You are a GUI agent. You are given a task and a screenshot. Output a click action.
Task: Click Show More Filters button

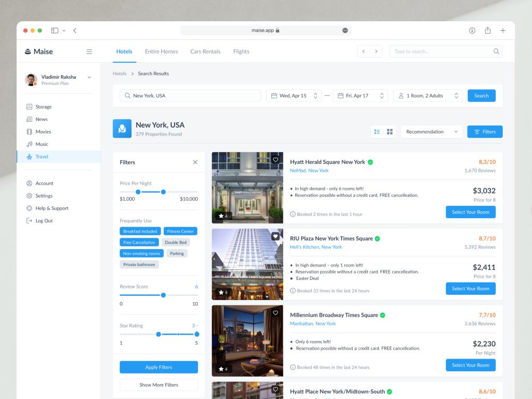159,385
